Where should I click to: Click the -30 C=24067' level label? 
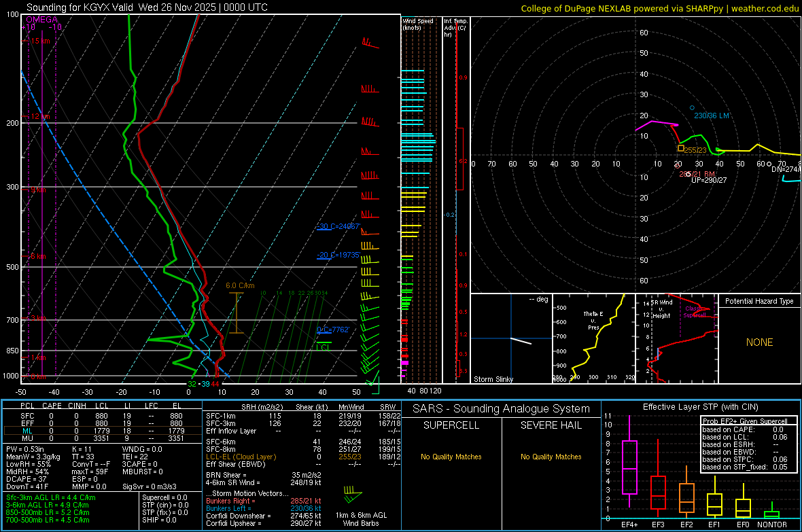(x=338, y=226)
